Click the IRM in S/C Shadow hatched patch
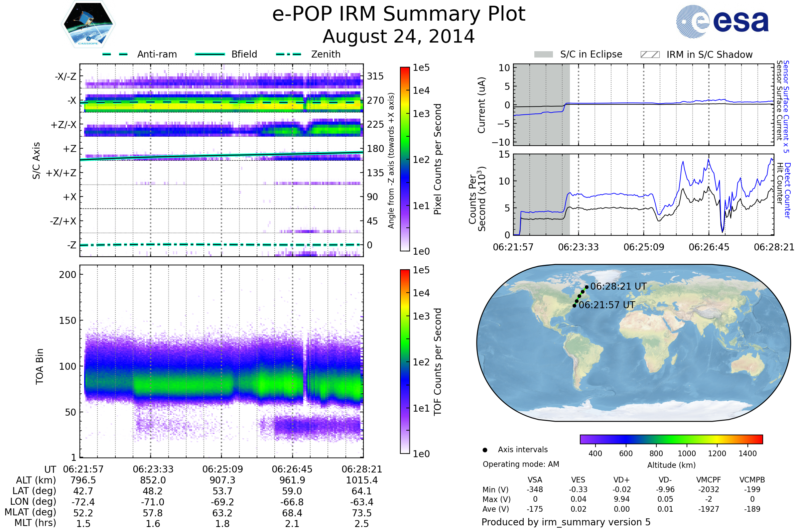Viewport: 798px width, 532px height. (x=650, y=55)
